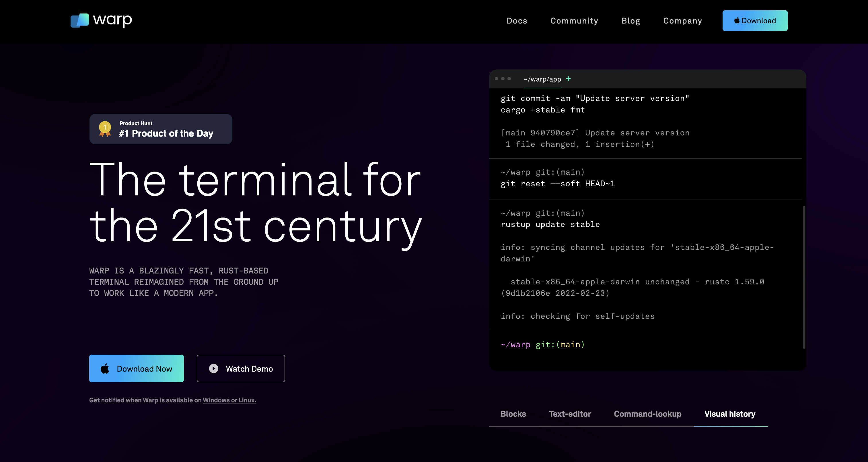Switch to the Blocks tab
The width and height of the screenshot is (868, 462).
(x=513, y=414)
